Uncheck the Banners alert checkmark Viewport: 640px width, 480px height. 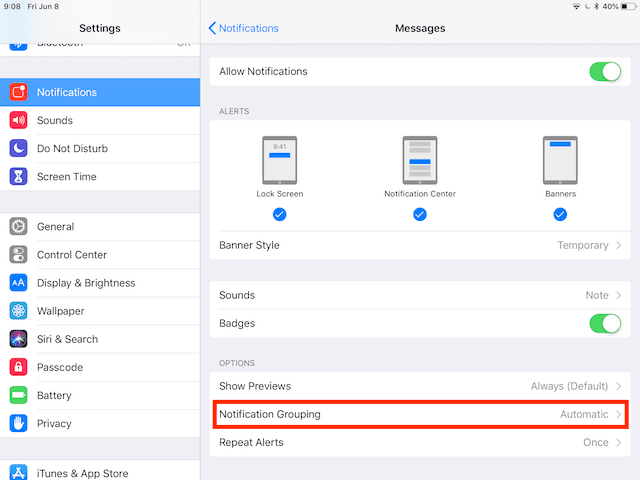[560, 214]
